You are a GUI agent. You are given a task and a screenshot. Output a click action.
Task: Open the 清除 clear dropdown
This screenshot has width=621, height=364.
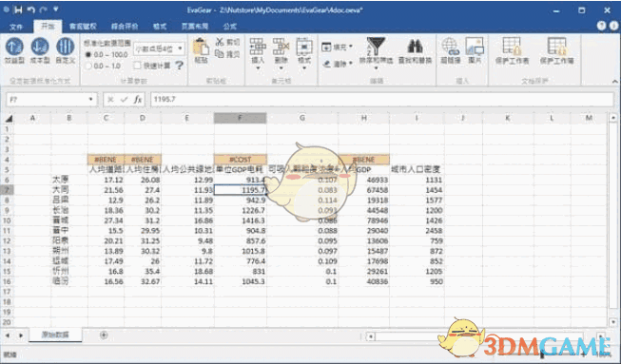click(337, 64)
